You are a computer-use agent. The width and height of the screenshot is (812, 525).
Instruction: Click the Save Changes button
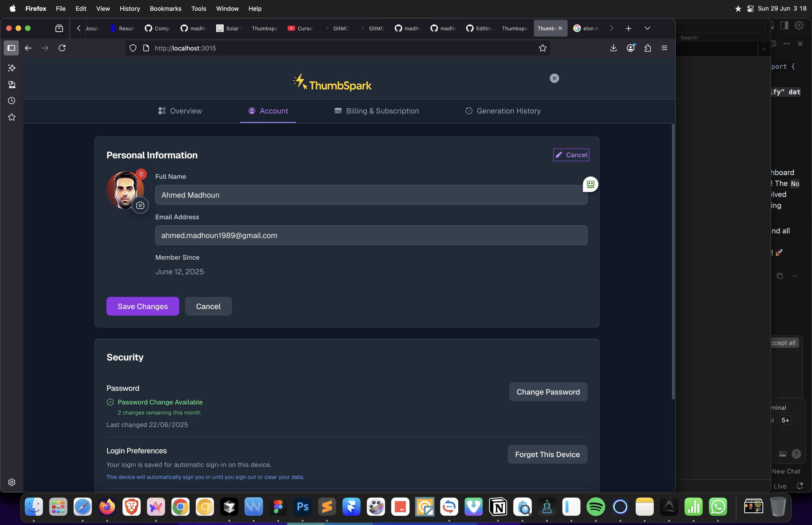point(142,306)
